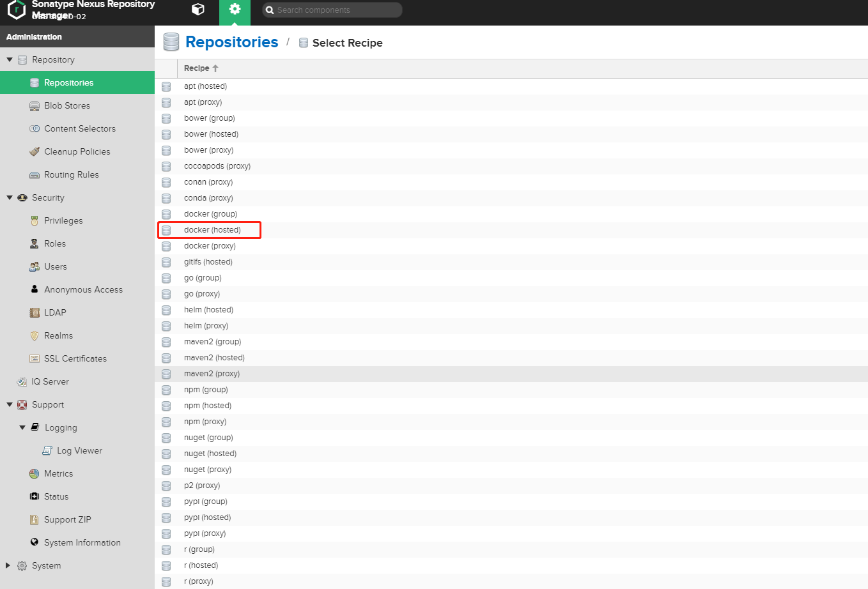Viewport: 868px width, 589px height.
Task: Collapse the Security section
Action: coord(9,197)
